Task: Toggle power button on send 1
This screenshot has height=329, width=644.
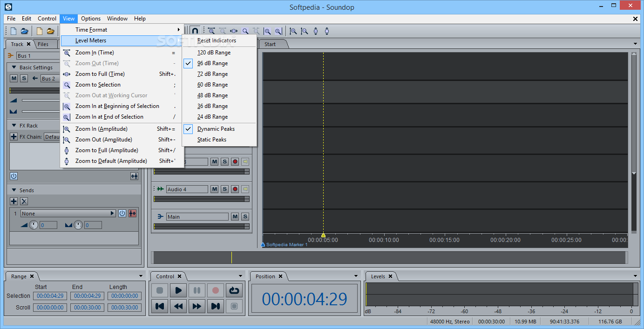Action: click(122, 213)
